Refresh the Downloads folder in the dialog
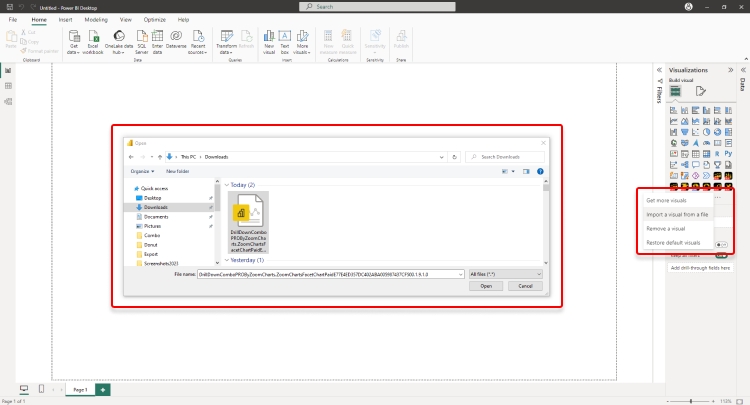 (x=454, y=157)
